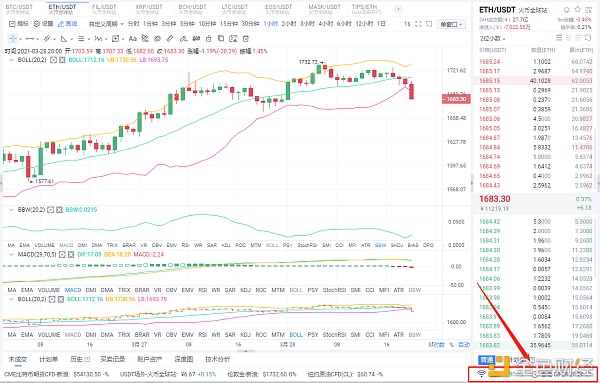This screenshot has width=600, height=383.
Task: Select the Aa text annotation tool
Action: (133, 39)
